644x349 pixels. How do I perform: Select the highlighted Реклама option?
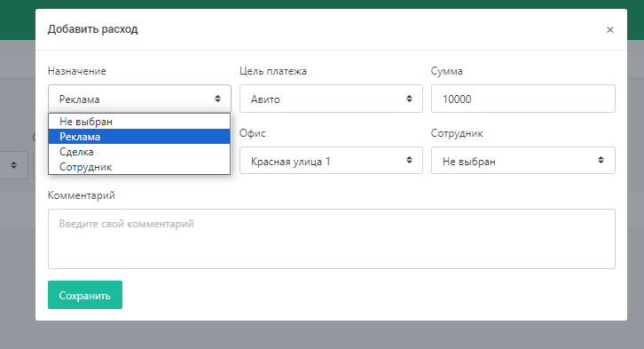(x=139, y=137)
